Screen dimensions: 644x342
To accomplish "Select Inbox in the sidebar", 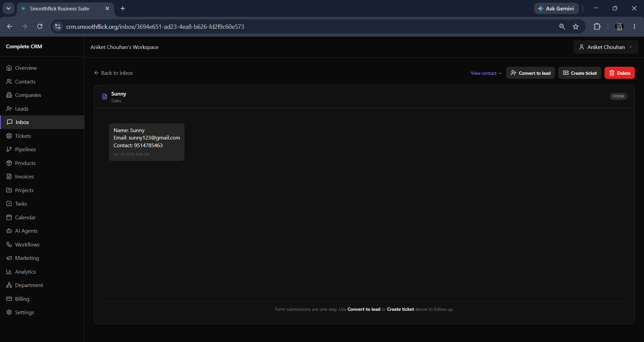I will pos(42,122).
